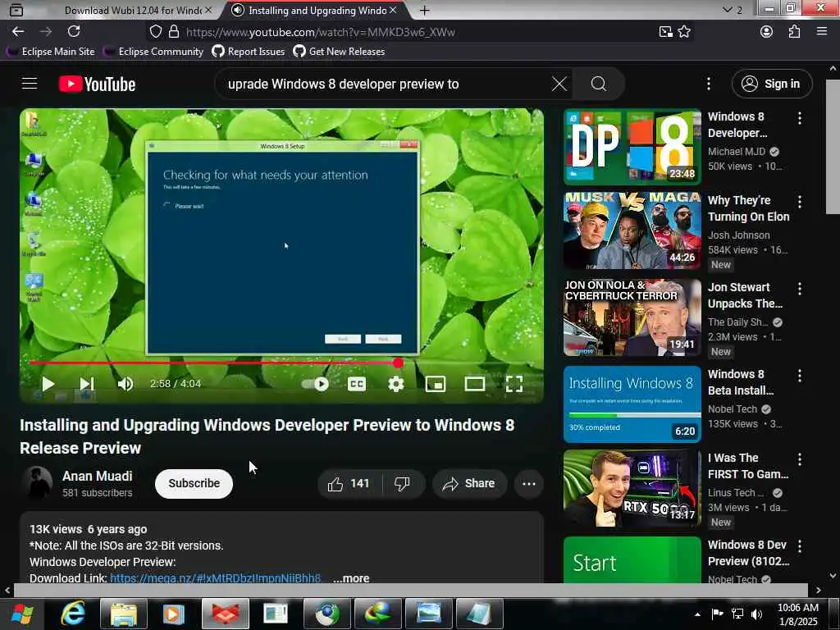
Task: Open a new browser tab
Action: (x=424, y=10)
